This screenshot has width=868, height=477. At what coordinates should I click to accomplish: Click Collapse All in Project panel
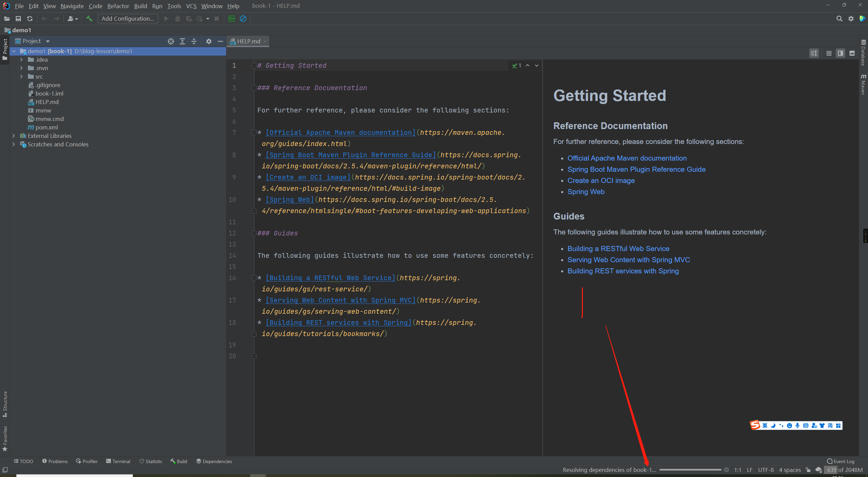click(194, 41)
